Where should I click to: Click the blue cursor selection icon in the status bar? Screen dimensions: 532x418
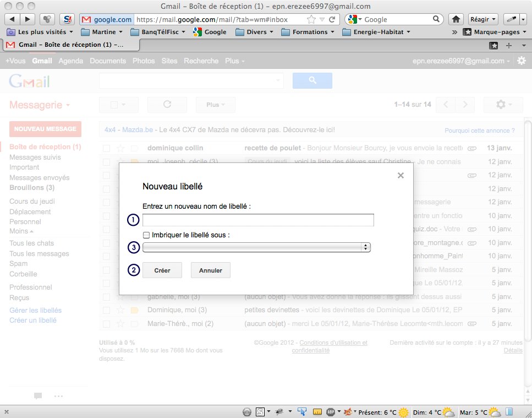tap(301, 412)
